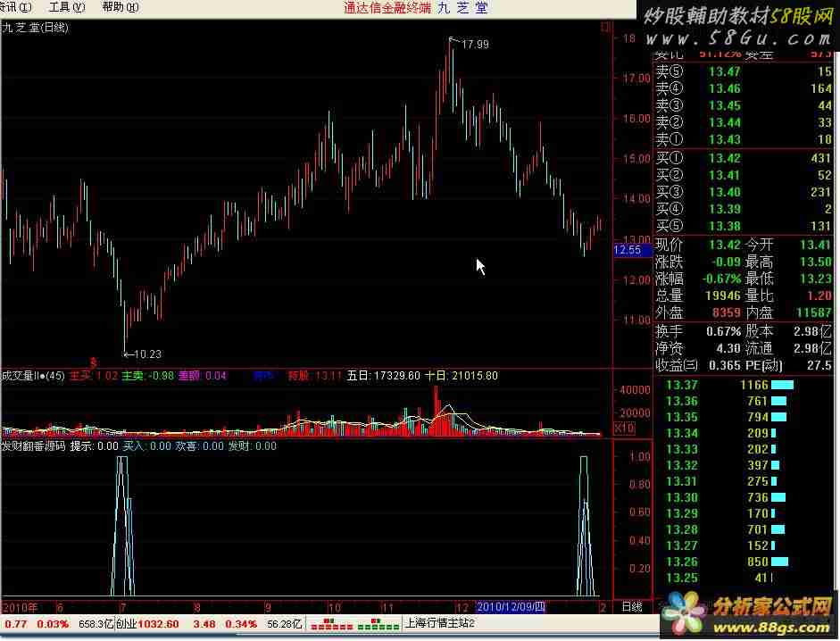
Task: Select the 卖③ 13.45 order row
Action: click(744, 105)
